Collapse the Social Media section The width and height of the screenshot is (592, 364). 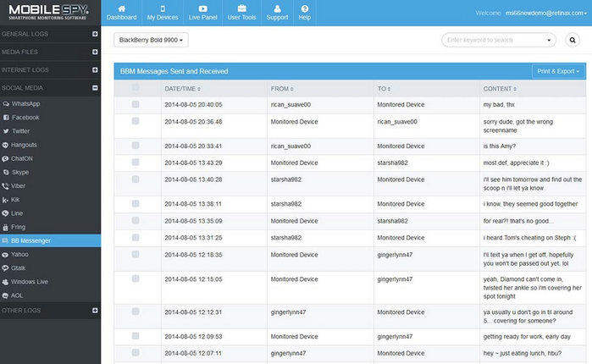click(95, 88)
